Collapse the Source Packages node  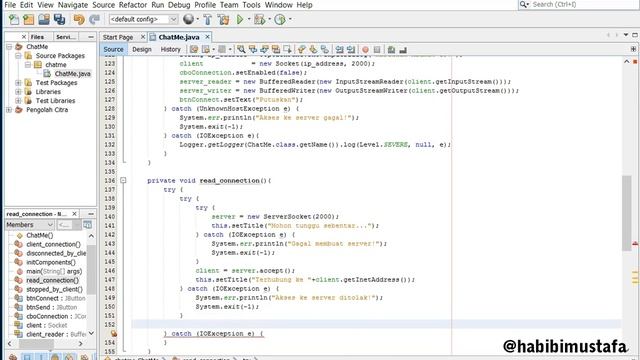coord(18,56)
